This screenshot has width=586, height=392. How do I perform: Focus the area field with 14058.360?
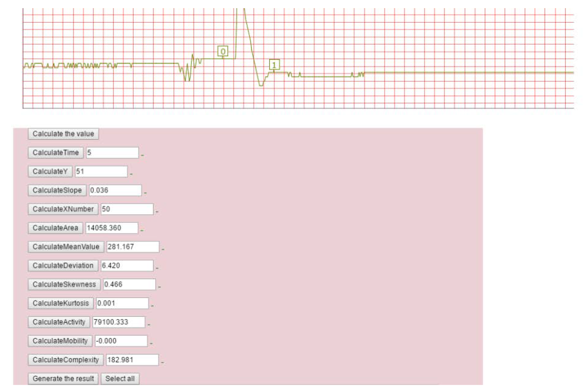click(x=111, y=228)
